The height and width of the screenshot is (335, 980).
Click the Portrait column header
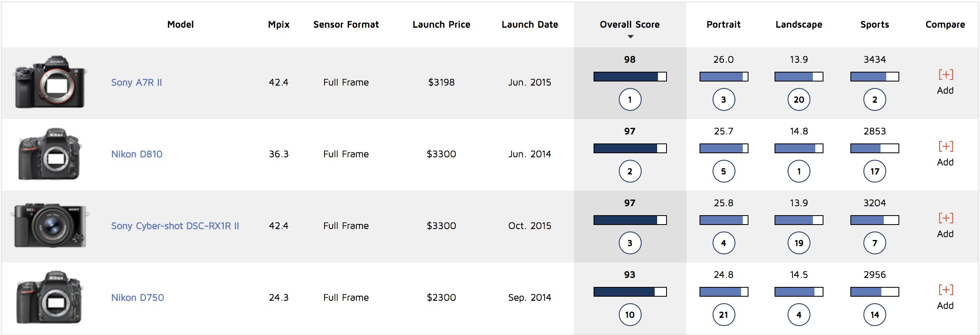[723, 24]
